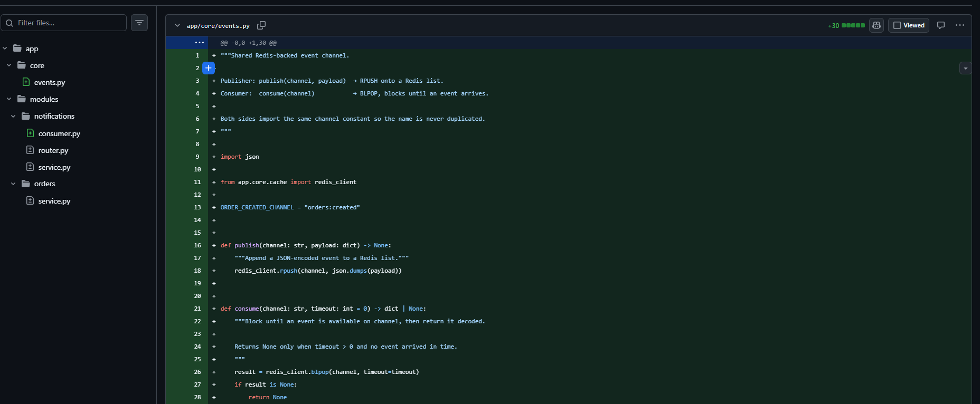Collapse the modules folder in the tree
The image size is (980, 404).
pos(9,99)
